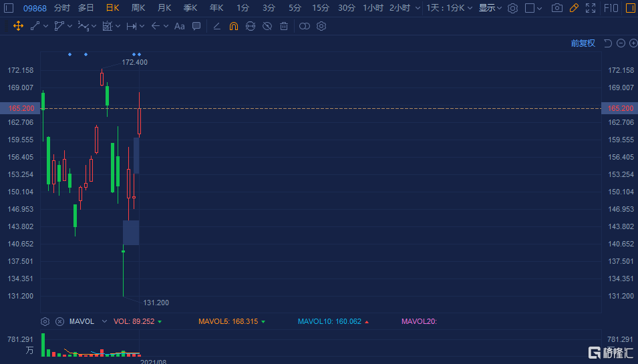The image size is (638, 364).
Task: Click the trash icon to delete drawings
Action: coord(284,26)
